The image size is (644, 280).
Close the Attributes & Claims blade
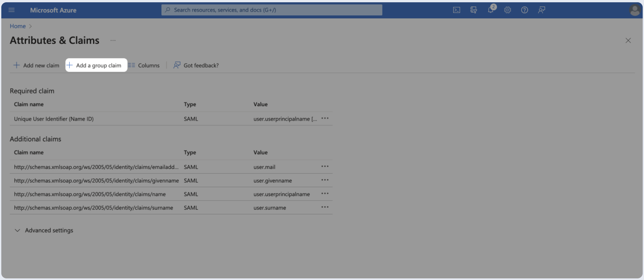pyautogui.click(x=628, y=41)
